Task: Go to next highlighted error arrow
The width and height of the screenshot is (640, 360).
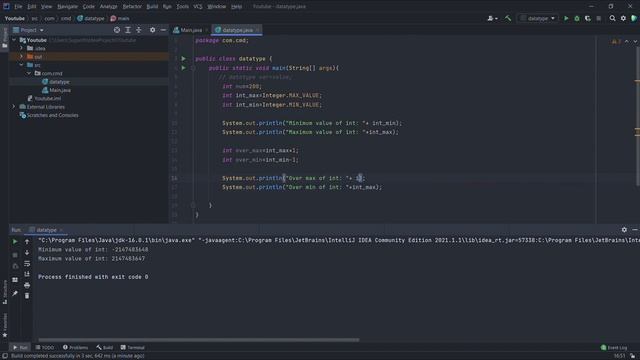Action: point(635,42)
